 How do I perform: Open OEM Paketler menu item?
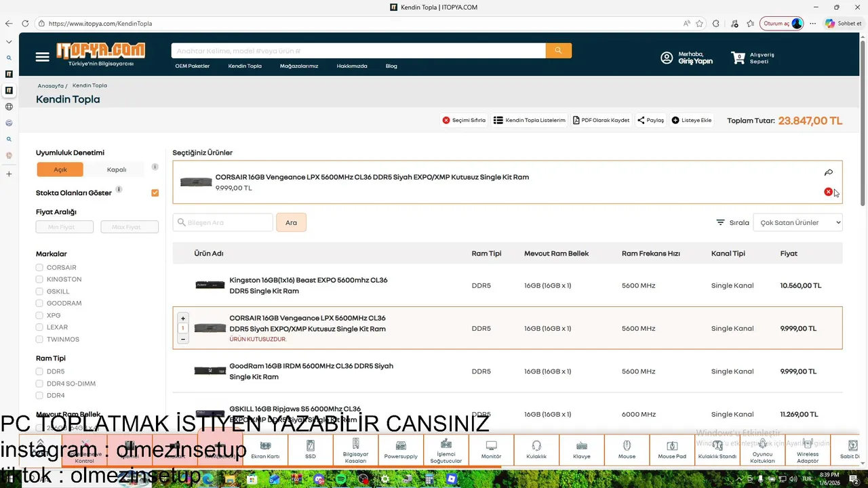coord(193,66)
